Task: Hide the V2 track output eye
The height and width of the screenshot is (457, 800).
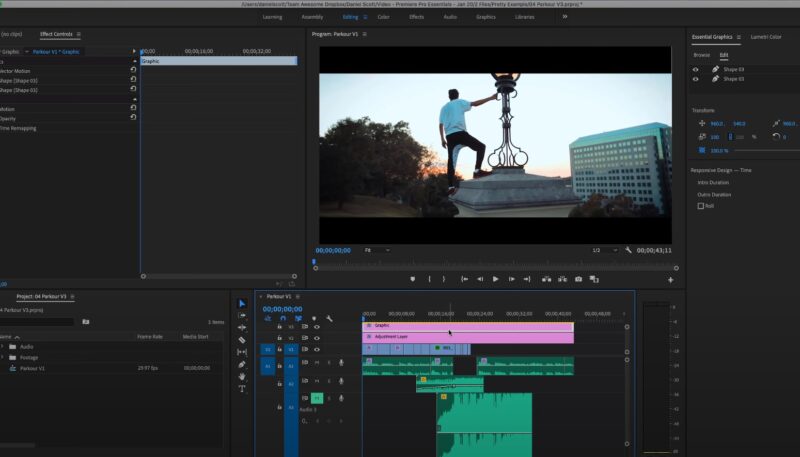Action: coord(317,338)
